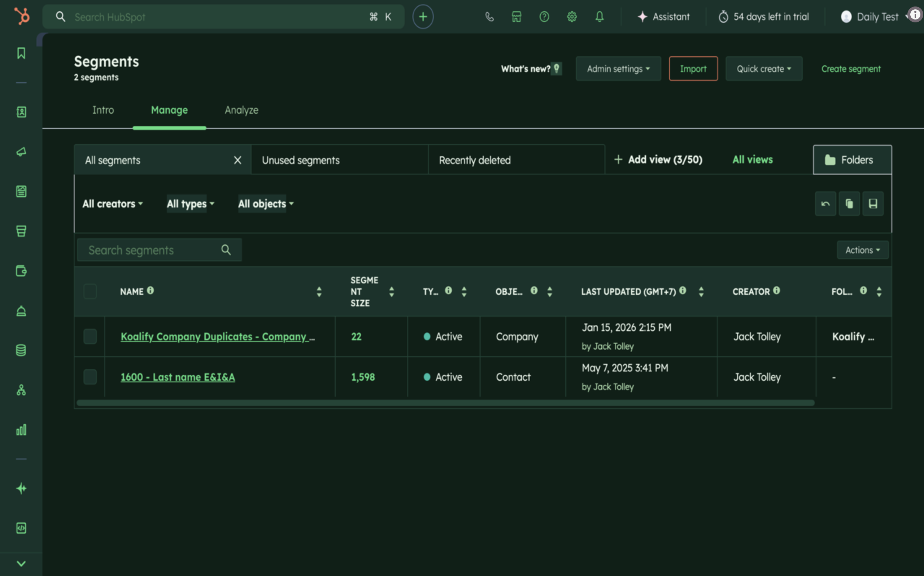Image resolution: width=924 pixels, height=576 pixels.
Task: Open the All types filter dropdown
Action: 190,204
